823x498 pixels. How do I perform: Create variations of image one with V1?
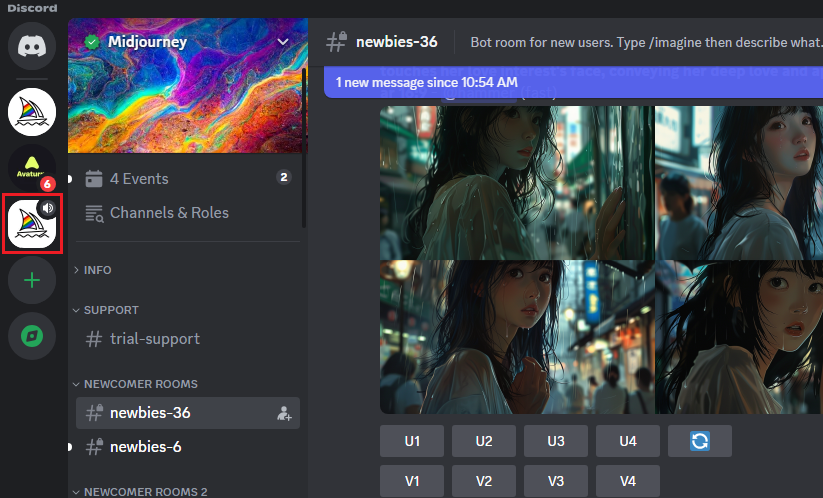pyautogui.click(x=412, y=481)
